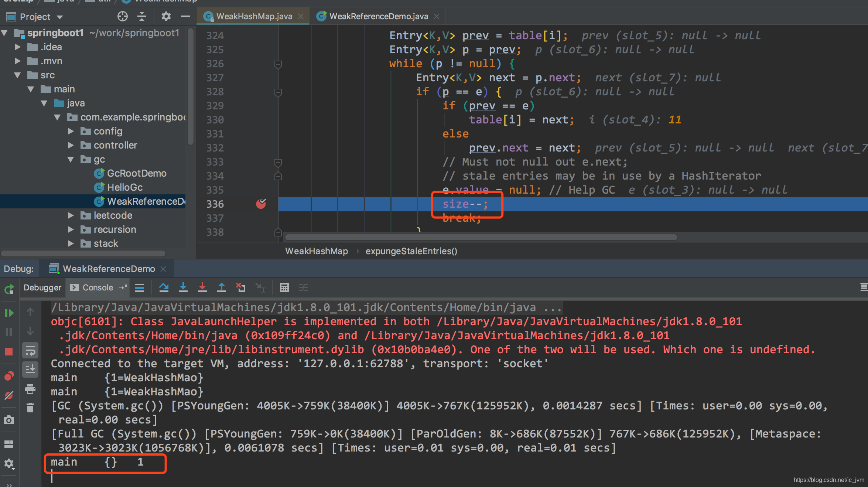Click expungeStaleEntries() in the breadcrumb
The height and width of the screenshot is (487, 868).
click(411, 251)
